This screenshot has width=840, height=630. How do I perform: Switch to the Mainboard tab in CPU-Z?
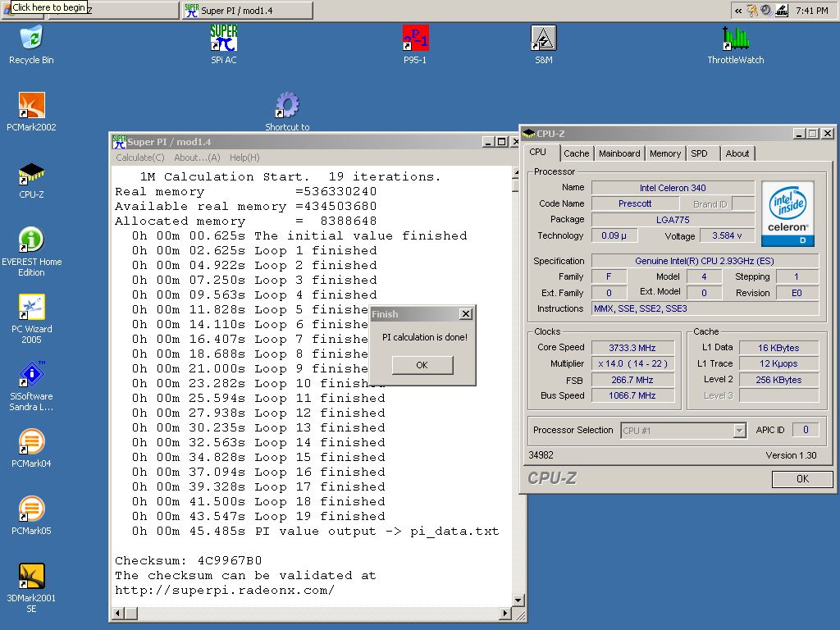[x=619, y=153]
